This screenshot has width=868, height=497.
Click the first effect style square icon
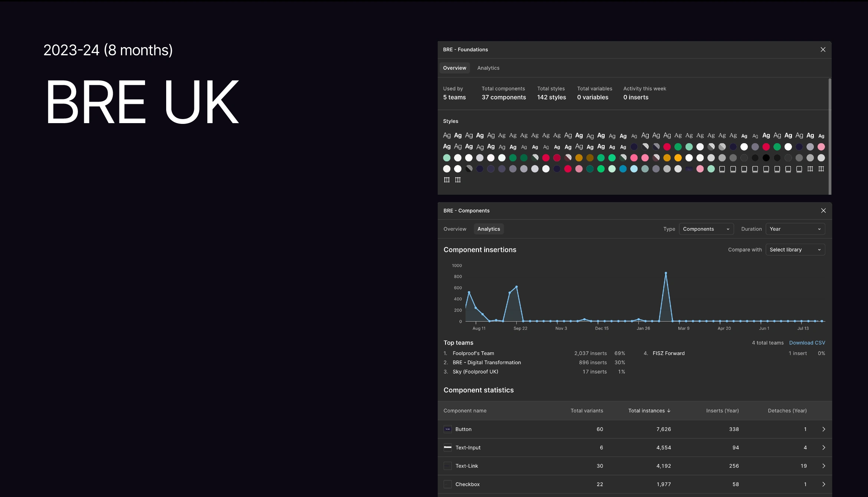click(722, 169)
